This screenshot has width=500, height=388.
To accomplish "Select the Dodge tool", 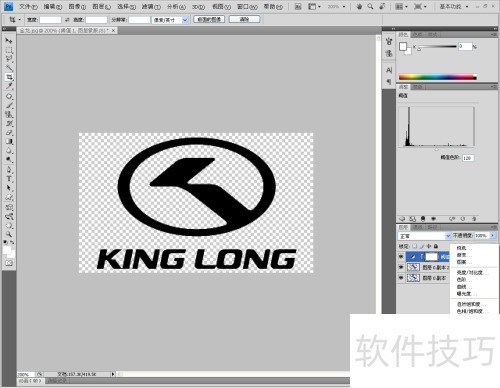I will 9,159.
